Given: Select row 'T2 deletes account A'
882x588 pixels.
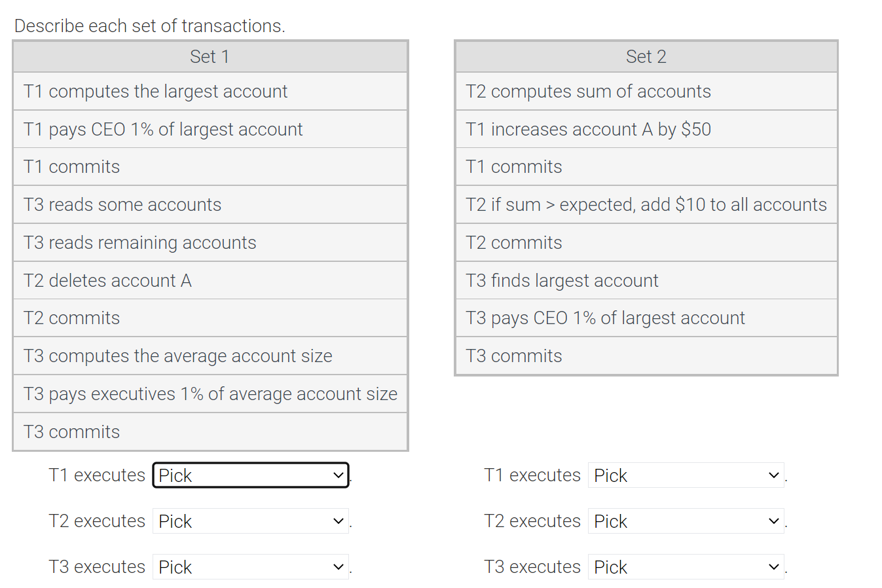Looking at the screenshot, I should pyautogui.click(x=210, y=281).
